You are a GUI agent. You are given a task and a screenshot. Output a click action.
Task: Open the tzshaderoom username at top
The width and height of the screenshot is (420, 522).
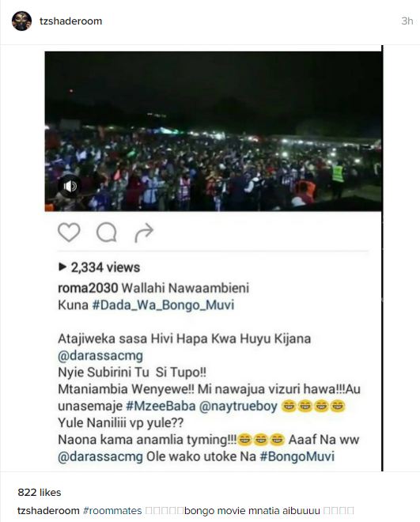tap(70, 21)
